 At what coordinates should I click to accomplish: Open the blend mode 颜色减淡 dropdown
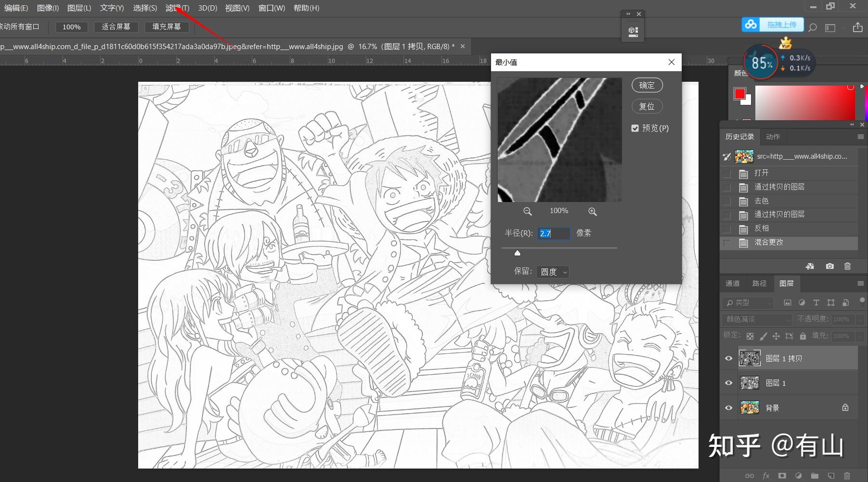pos(757,319)
